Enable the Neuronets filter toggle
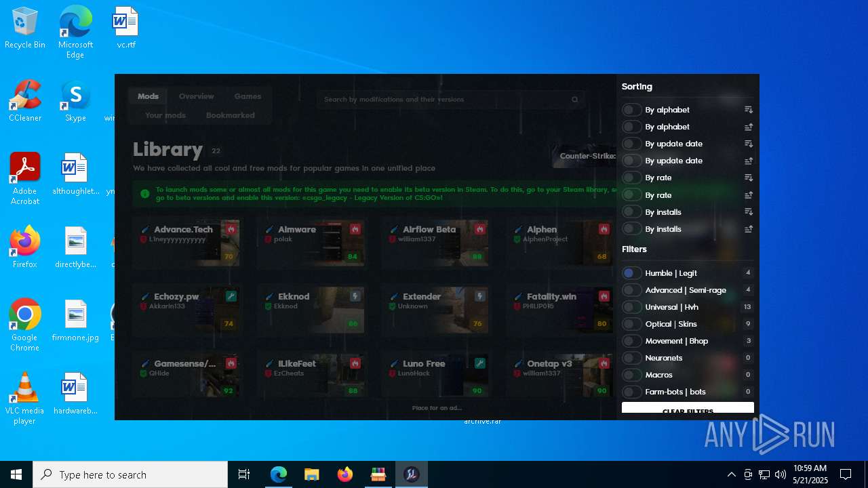868x488 pixels. (x=631, y=358)
